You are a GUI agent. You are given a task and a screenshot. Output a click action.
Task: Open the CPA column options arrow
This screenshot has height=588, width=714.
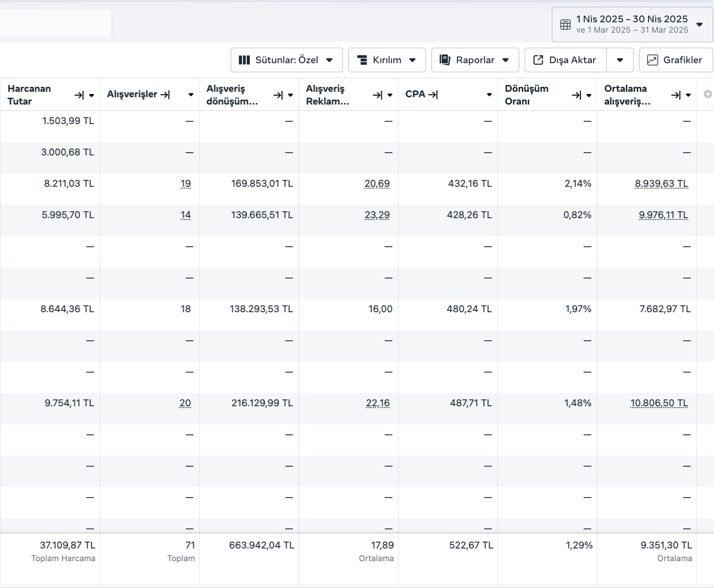pos(489,95)
